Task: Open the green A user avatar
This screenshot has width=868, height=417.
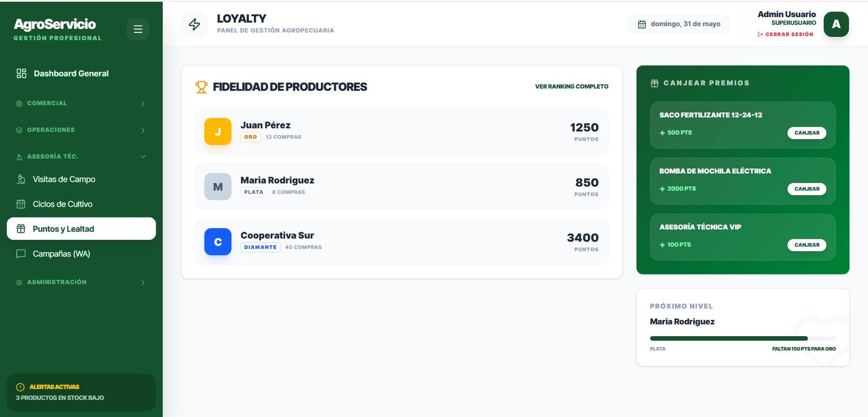Action: pyautogui.click(x=836, y=24)
